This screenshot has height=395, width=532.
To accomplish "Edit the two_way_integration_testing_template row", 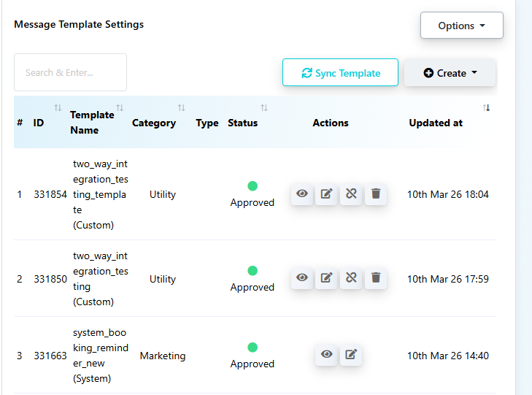I will pos(327,194).
